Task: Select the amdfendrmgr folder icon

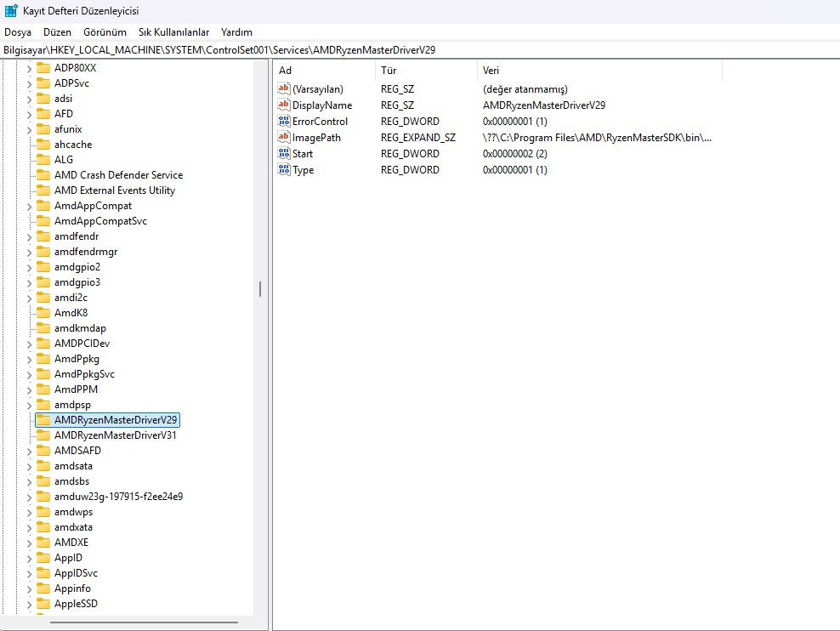Action: 43,252
